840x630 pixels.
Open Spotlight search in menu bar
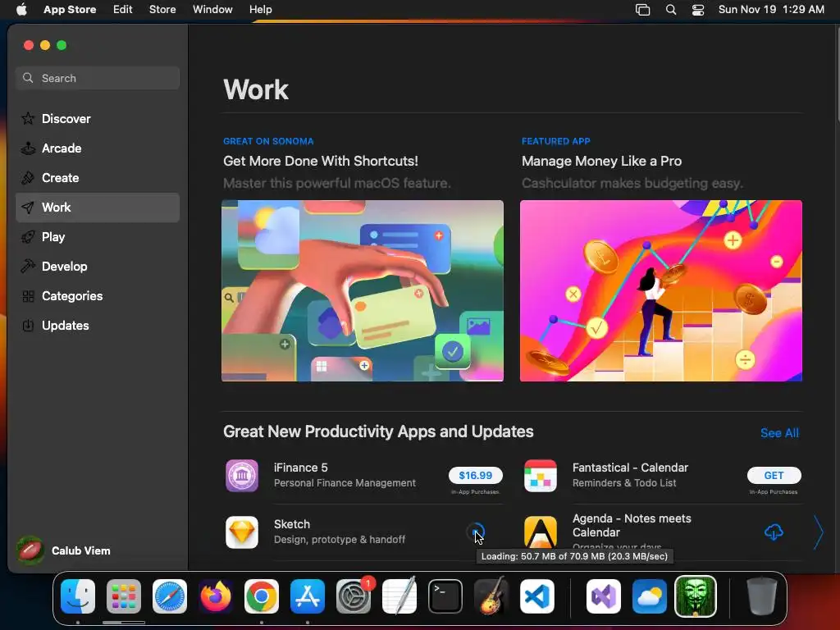671,10
